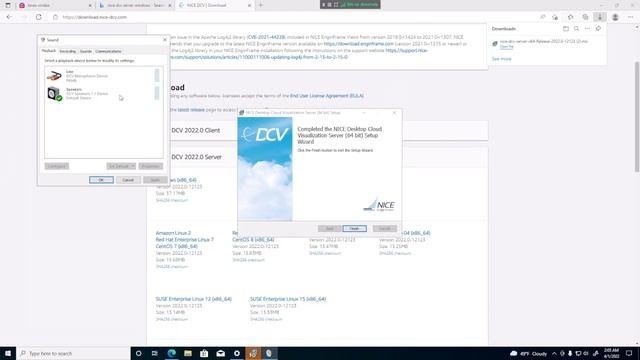
Task: Click the taskbar clock and date
Action: click(611, 353)
